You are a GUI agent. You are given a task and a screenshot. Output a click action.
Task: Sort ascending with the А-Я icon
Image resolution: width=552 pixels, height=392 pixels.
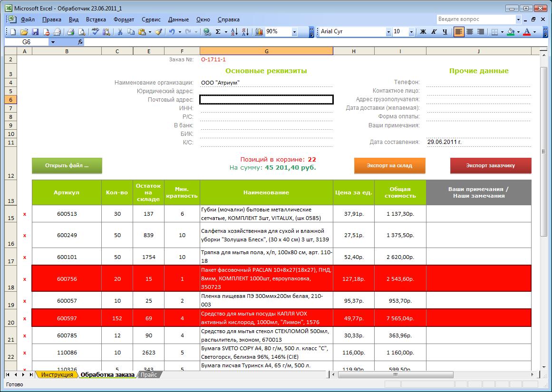[234, 32]
